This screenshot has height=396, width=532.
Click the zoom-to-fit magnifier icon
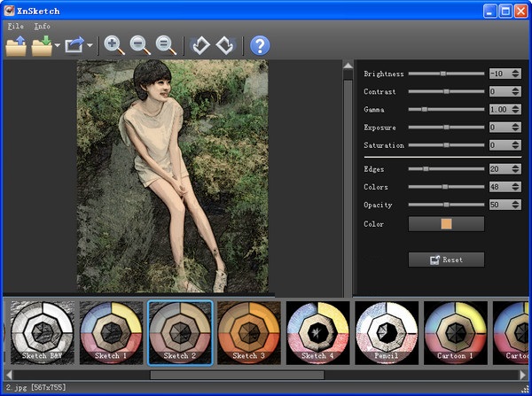click(x=165, y=45)
